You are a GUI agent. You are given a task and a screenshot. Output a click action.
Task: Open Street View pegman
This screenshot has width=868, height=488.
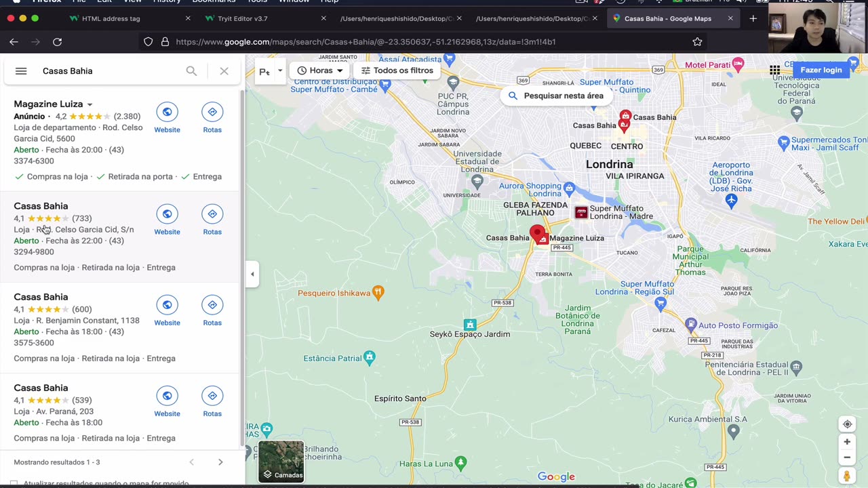847,476
